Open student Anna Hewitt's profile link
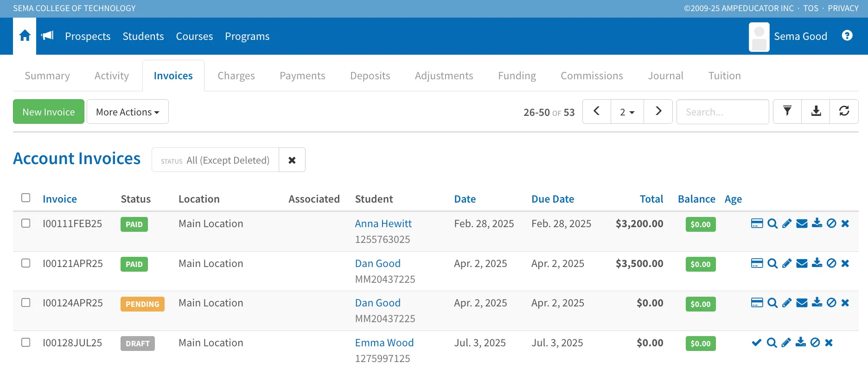 tap(383, 223)
